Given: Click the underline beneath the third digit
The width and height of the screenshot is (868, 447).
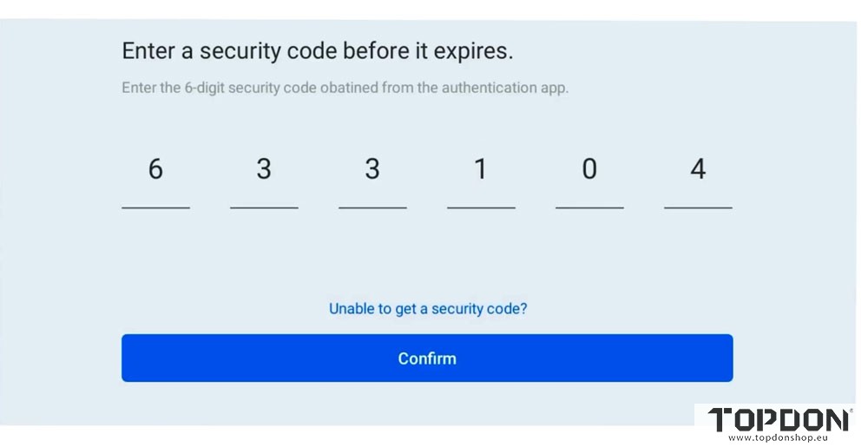Looking at the screenshot, I should pyautogui.click(x=372, y=208).
